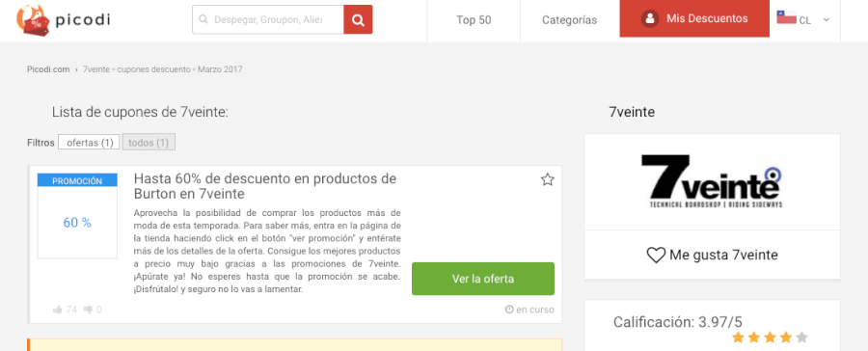Rate the store using the star rating
The width and height of the screenshot is (868, 351).
click(x=770, y=337)
